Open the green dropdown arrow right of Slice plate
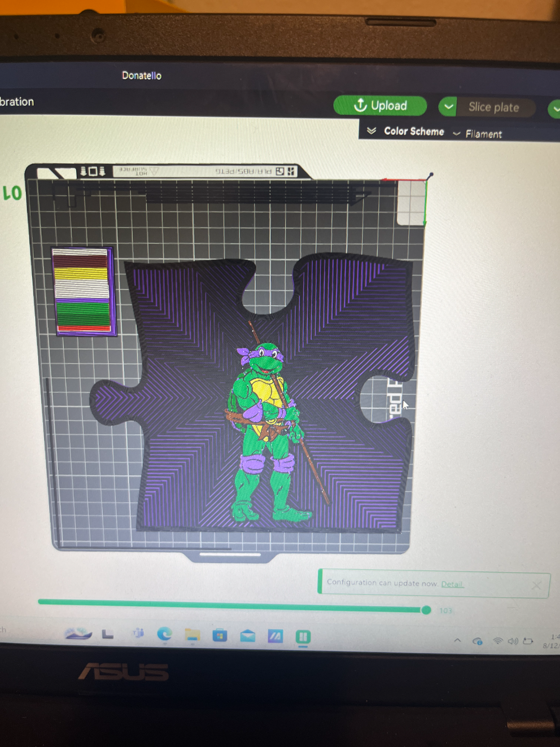560x747 pixels. (554, 109)
